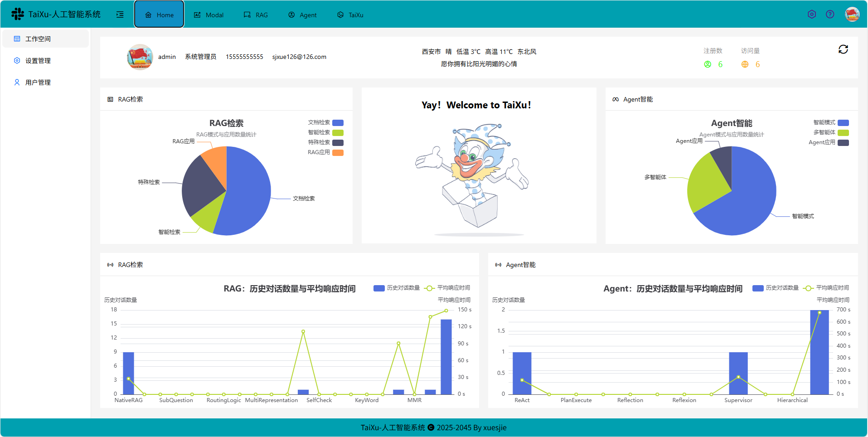Click 用户管理 in the sidebar

point(39,82)
